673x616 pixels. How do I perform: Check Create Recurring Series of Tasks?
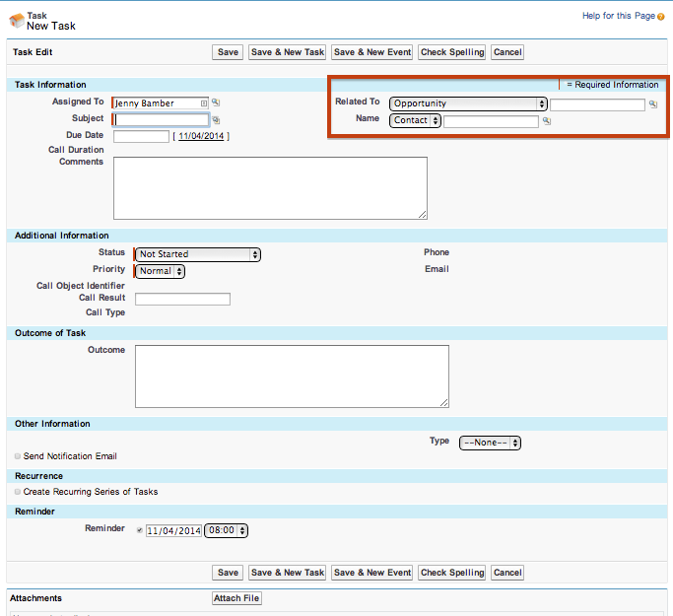18,492
